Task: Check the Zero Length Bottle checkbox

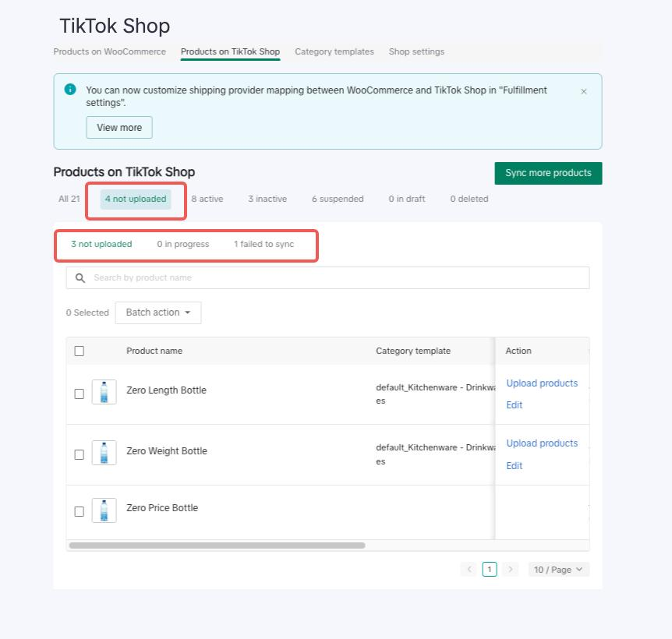Action: [80, 394]
